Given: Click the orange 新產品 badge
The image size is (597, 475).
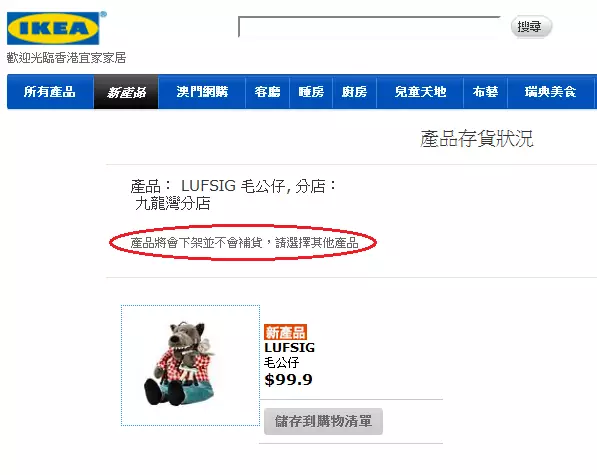Looking at the screenshot, I should (286, 332).
